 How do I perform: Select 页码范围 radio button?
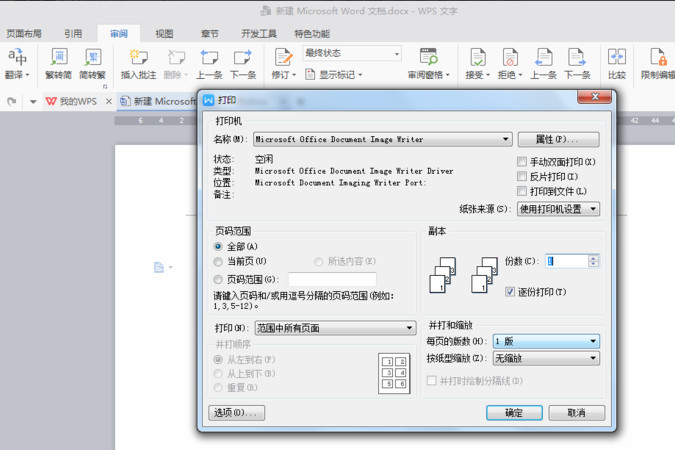[218, 279]
